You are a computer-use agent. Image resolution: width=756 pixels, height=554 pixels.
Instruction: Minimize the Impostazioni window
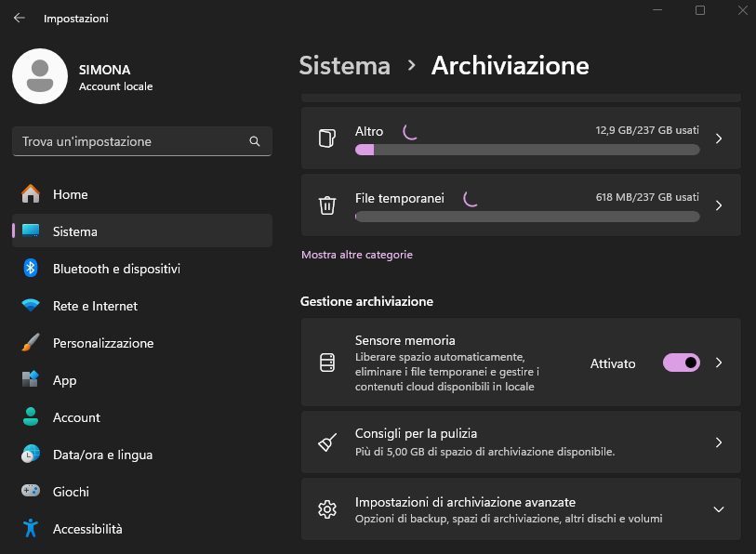657,10
